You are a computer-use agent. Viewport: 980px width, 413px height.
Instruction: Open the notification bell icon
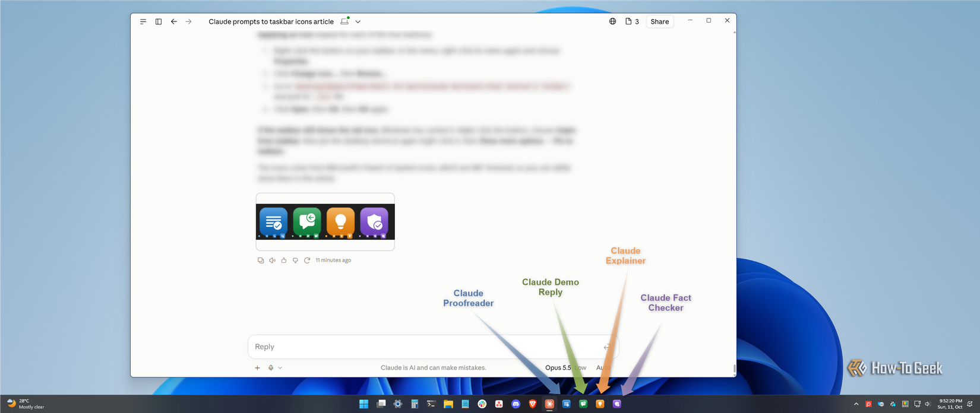coord(970,404)
